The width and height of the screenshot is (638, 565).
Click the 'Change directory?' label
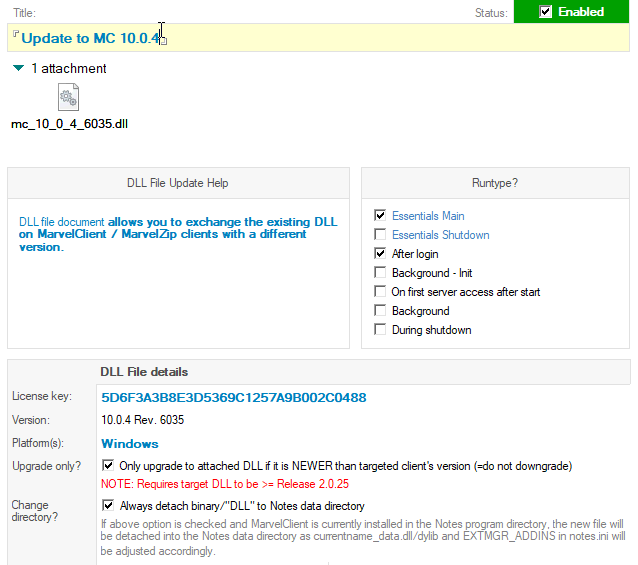[35, 511]
